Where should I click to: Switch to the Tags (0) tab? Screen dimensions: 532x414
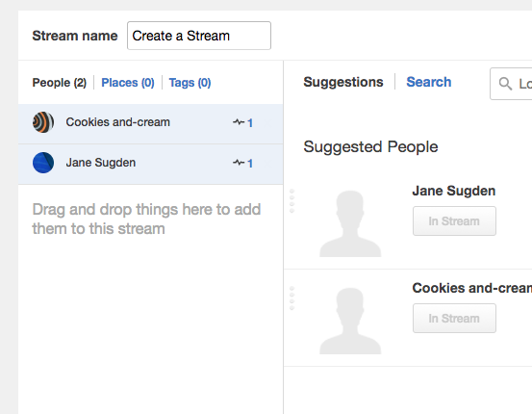click(x=190, y=83)
